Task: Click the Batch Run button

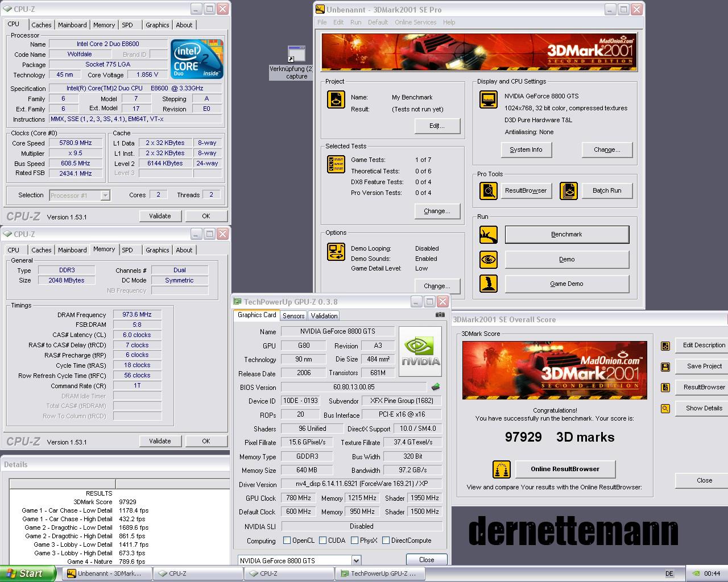Action: (607, 190)
